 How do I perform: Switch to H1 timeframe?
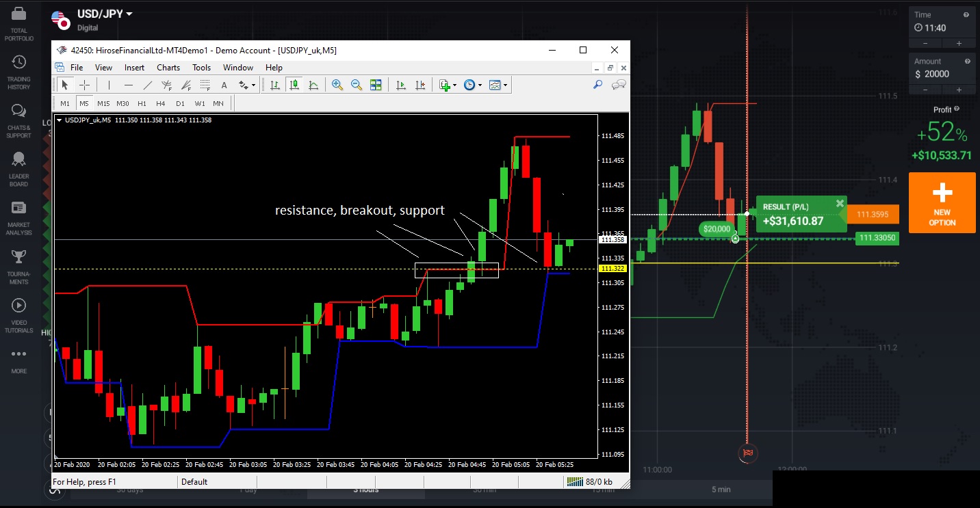coord(142,103)
